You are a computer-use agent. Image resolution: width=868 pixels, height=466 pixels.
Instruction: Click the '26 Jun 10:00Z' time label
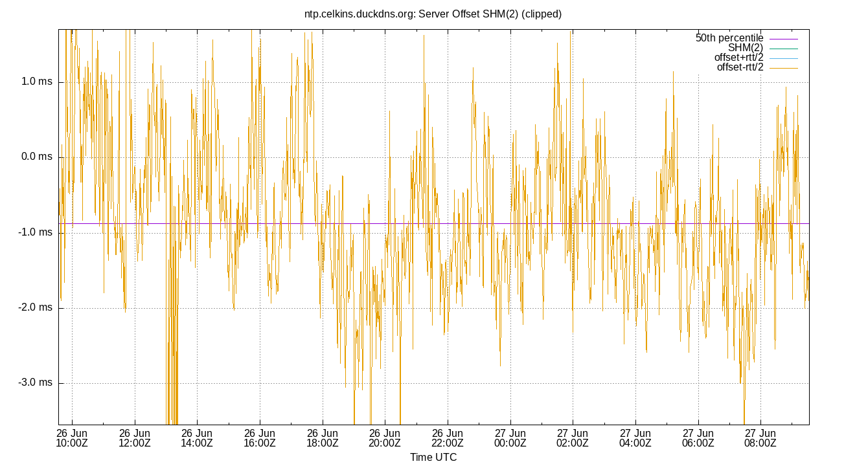72,438
